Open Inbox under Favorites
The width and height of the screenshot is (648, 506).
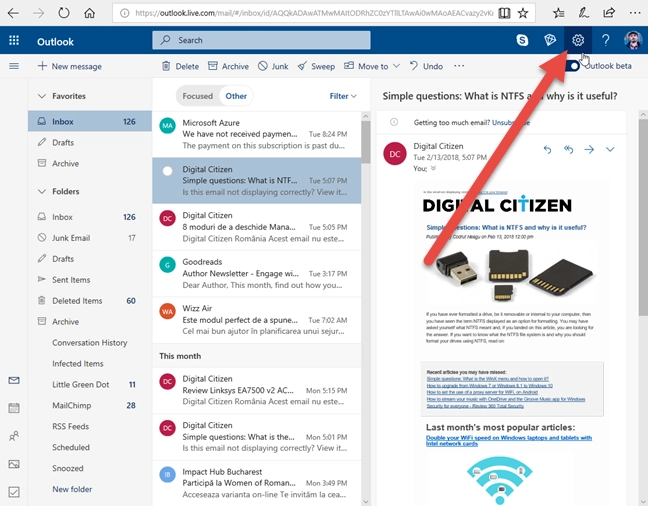(x=90, y=122)
